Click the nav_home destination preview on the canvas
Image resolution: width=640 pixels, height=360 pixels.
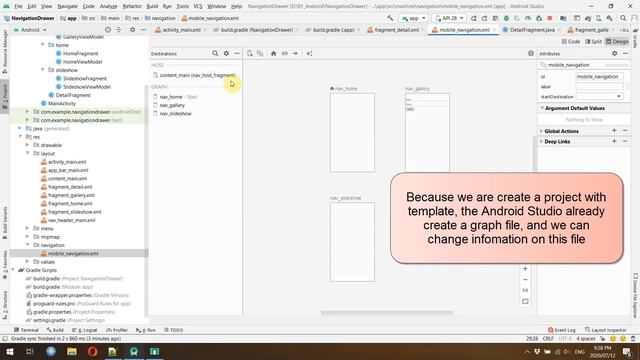click(352, 133)
